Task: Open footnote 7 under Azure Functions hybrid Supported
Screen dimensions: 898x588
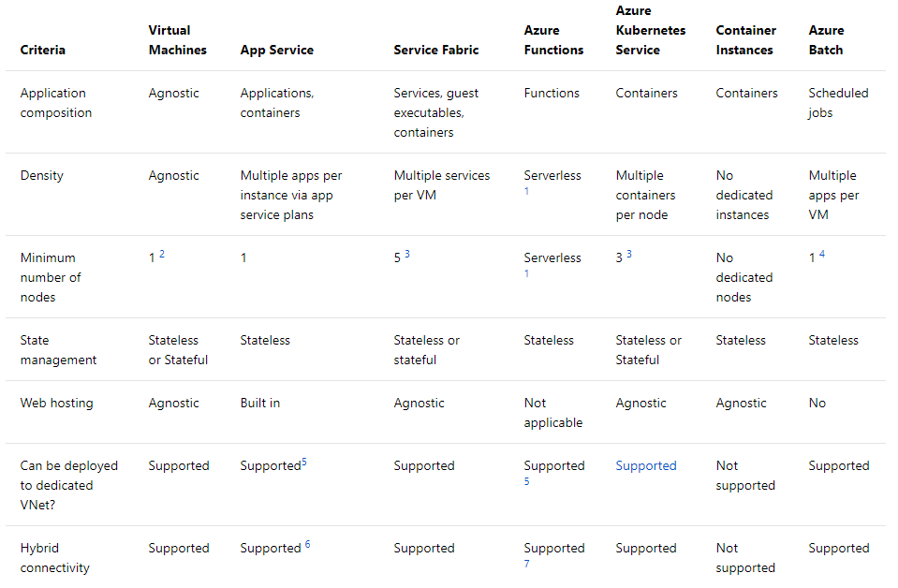Action: click(527, 564)
